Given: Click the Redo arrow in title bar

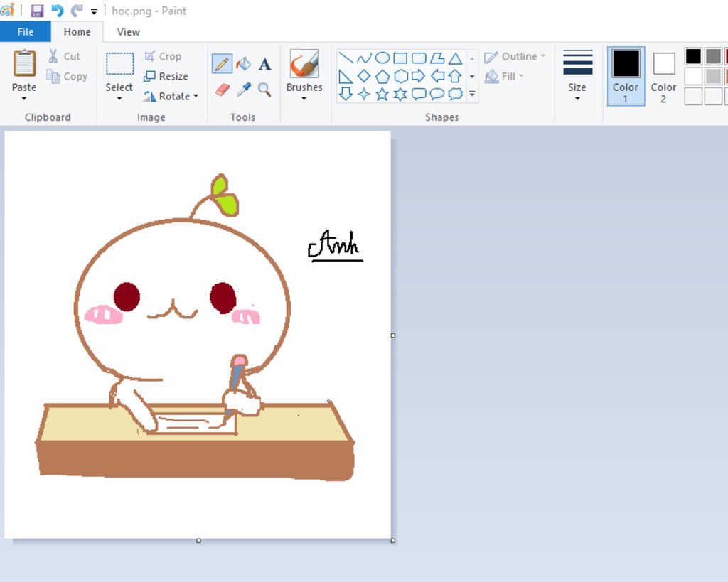Looking at the screenshot, I should [x=77, y=10].
